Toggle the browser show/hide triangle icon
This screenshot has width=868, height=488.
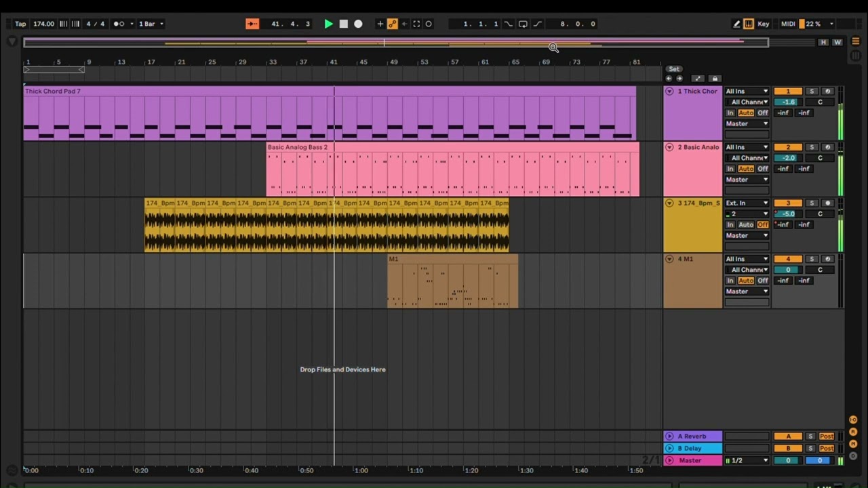tap(12, 42)
